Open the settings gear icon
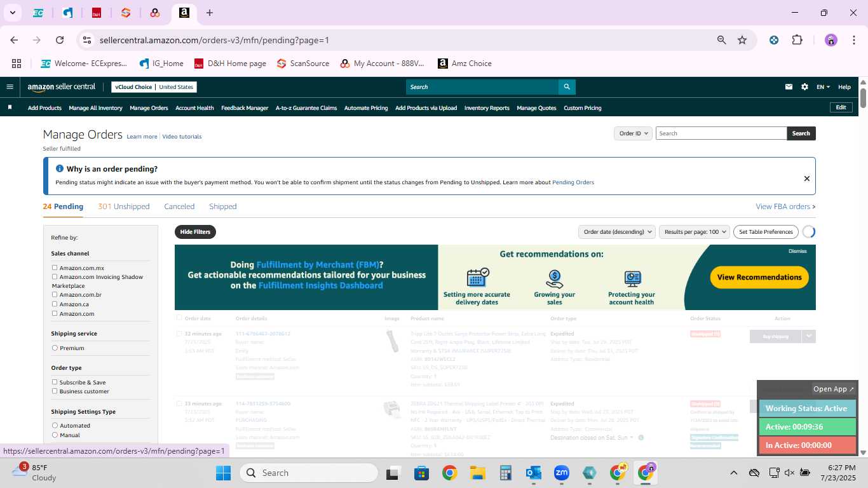The width and height of the screenshot is (868, 488). click(x=804, y=87)
